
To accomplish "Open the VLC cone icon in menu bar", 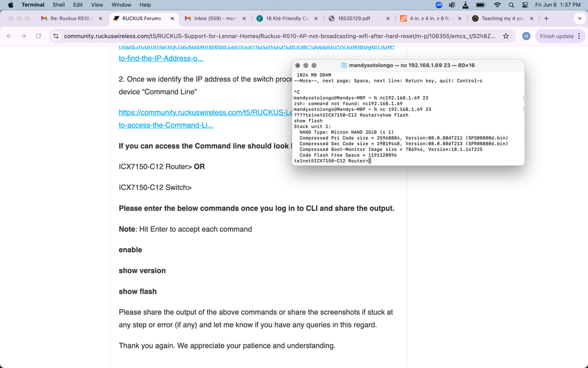I will 464,5.
